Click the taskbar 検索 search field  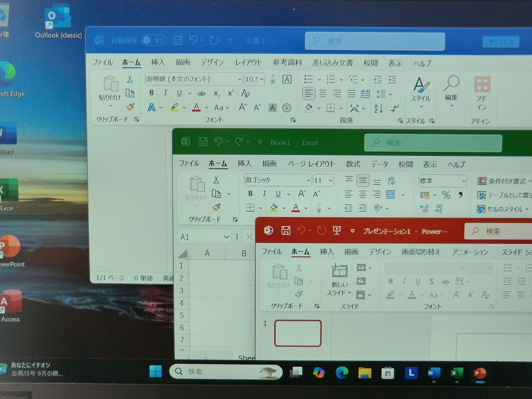point(226,371)
